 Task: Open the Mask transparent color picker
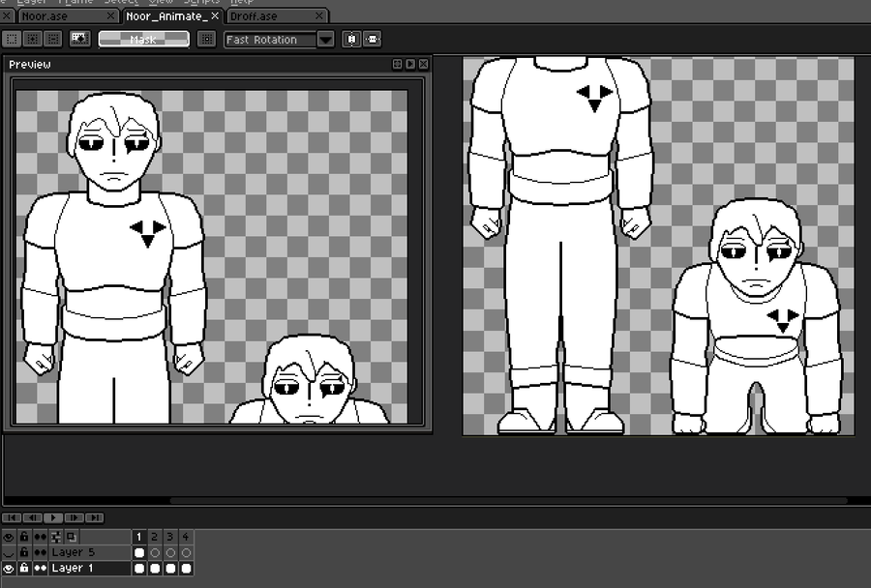(x=144, y=40)
